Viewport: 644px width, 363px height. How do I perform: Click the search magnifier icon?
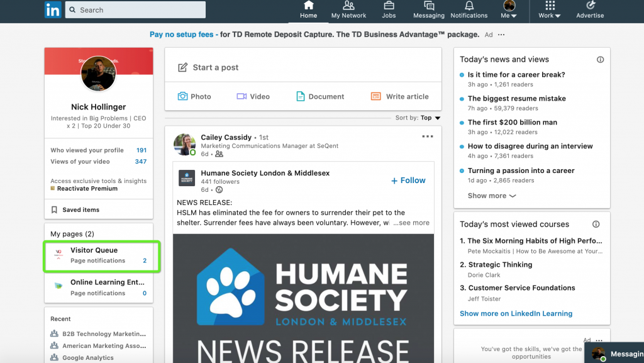[x=73, y=10]
